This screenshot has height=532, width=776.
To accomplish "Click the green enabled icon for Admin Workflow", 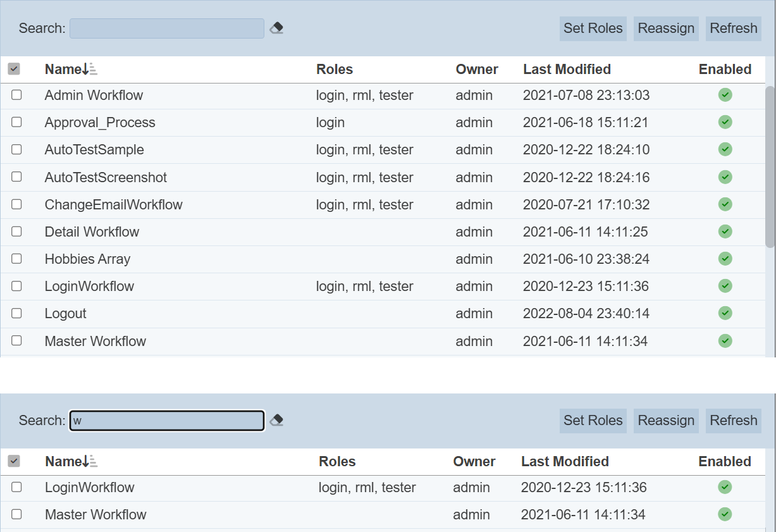I will tap(725, 95).
